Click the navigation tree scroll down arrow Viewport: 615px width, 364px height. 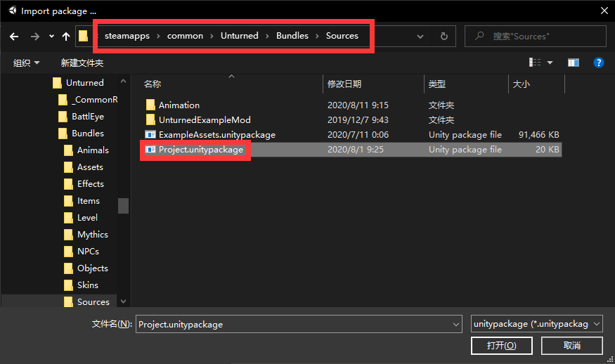[123, 301]
